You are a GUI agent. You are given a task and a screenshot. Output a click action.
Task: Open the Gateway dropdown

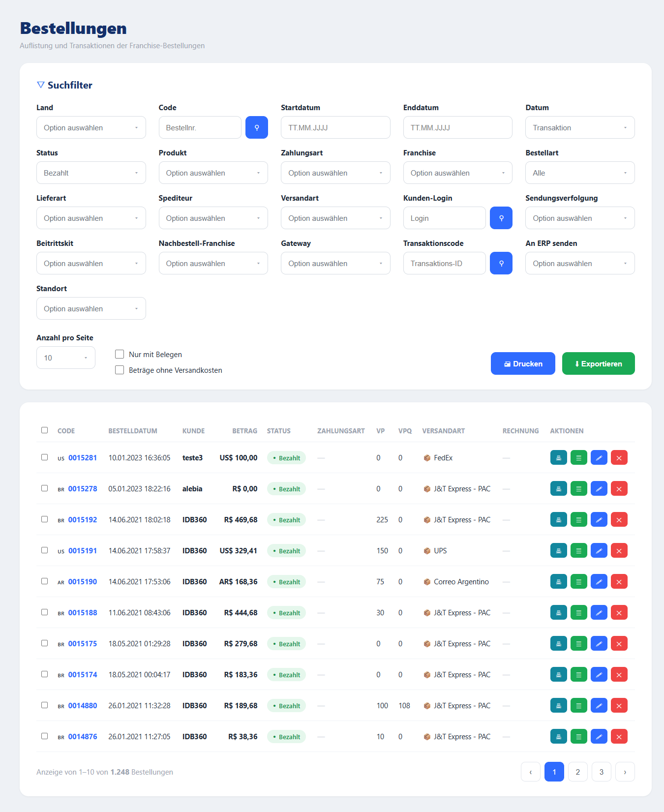(335, 263)
